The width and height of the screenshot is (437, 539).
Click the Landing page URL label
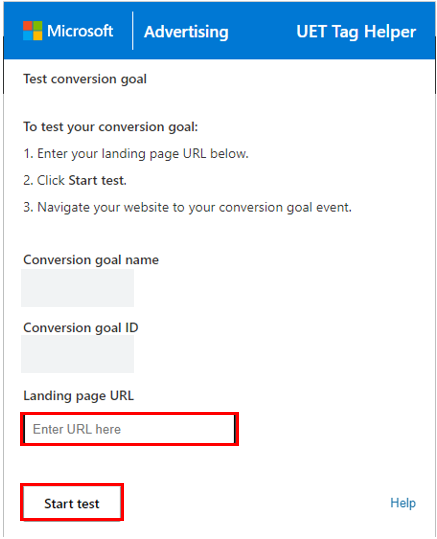click(x=78, y=396)
